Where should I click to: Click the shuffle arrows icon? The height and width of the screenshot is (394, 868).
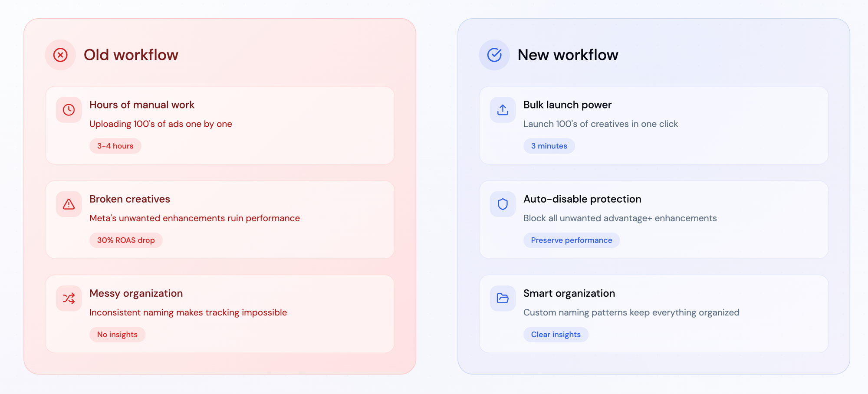69,298
